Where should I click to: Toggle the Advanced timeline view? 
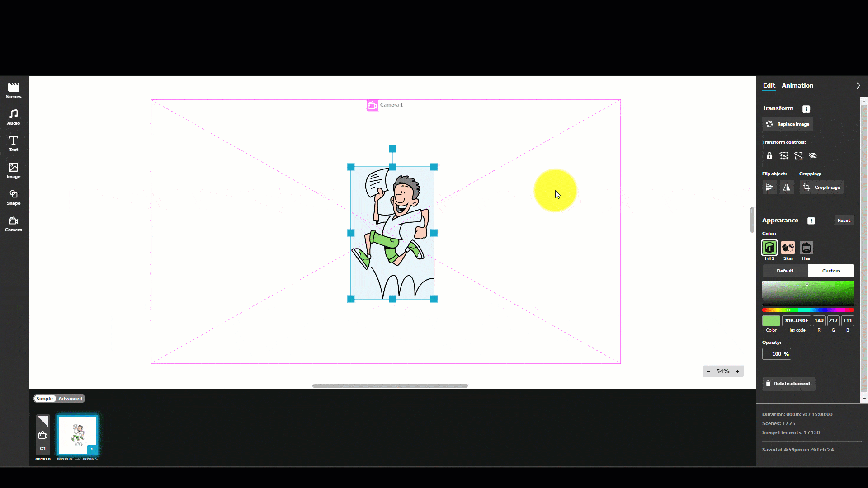pos(71,398)
